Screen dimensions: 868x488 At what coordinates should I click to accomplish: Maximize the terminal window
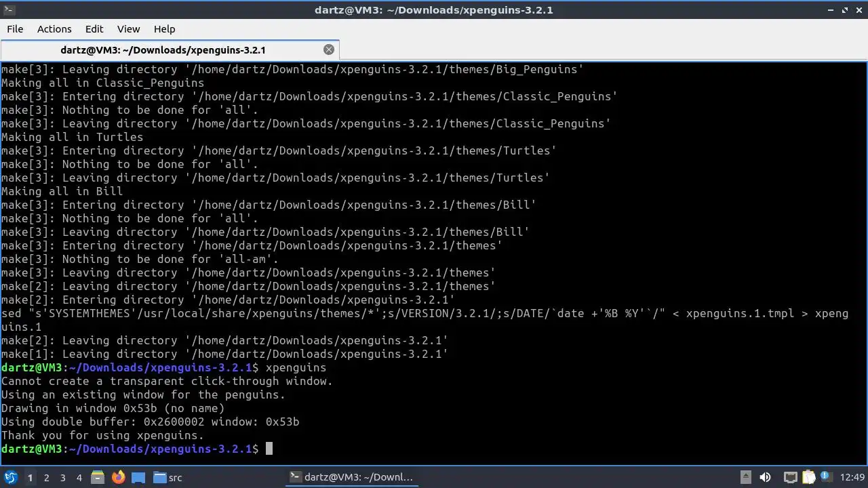(845, 9)
